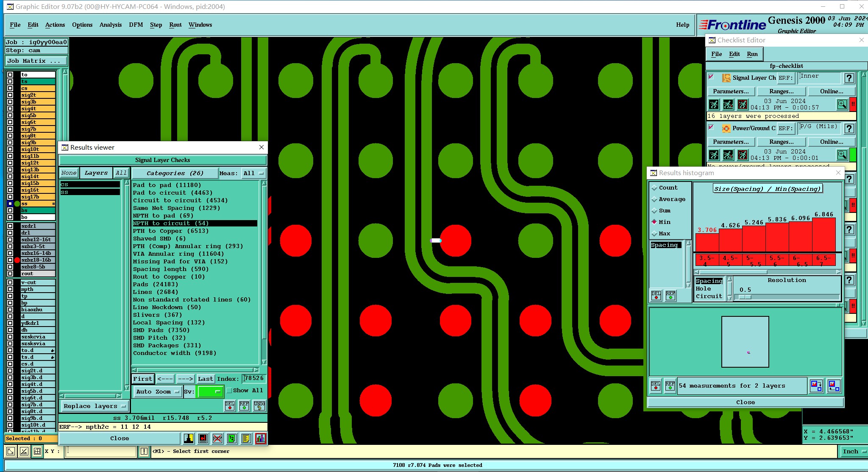The height and width of the screenshot is (472, 868).
Task: Select the Count radio option
Action: 654,188
